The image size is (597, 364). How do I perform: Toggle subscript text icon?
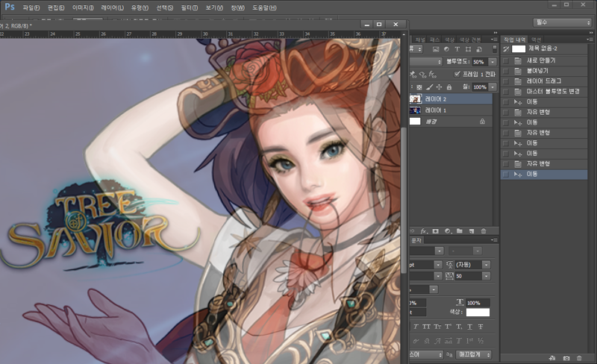click(x=459, y=327)
